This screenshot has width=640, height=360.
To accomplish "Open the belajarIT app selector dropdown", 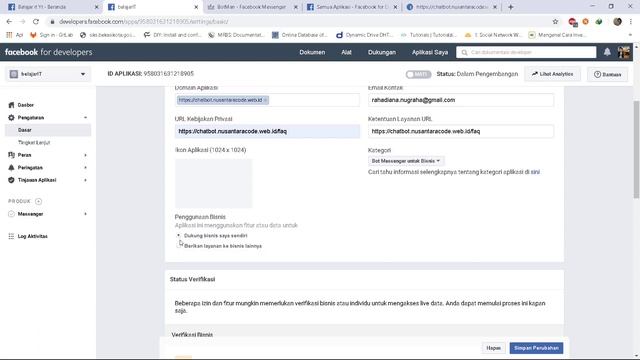I will 48,74.
